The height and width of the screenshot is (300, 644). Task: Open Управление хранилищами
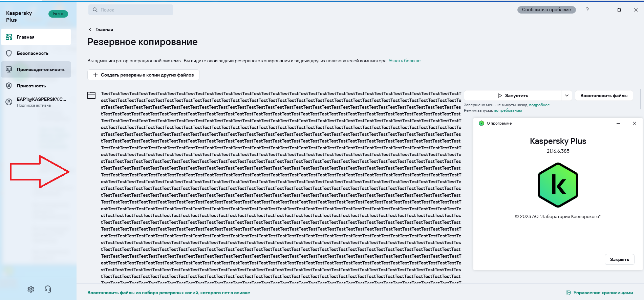(x=603, y=293)
